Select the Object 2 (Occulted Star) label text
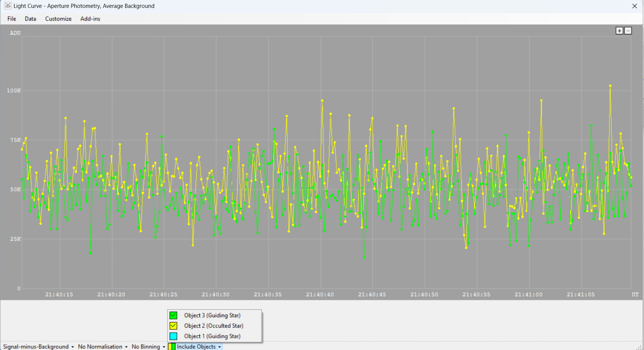 pos(214,326)
